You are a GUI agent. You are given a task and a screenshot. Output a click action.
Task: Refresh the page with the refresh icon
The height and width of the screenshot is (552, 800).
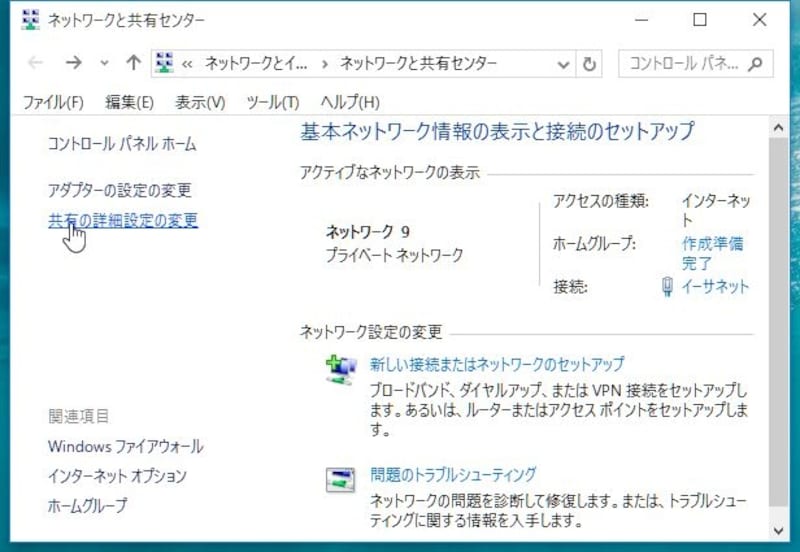coord(589,64)
